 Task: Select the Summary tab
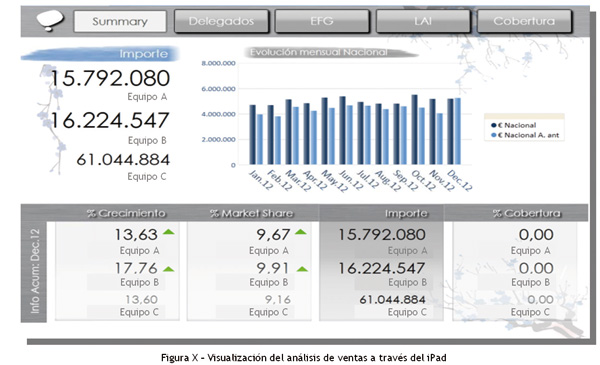point(120,21)
